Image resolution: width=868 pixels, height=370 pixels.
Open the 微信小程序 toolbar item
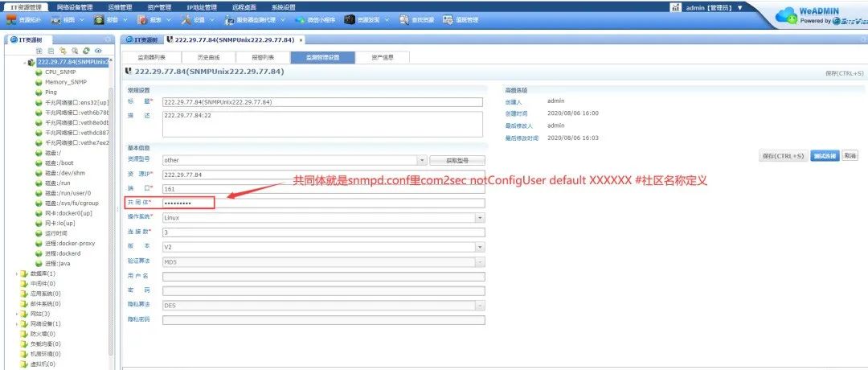tap(315, 20)
